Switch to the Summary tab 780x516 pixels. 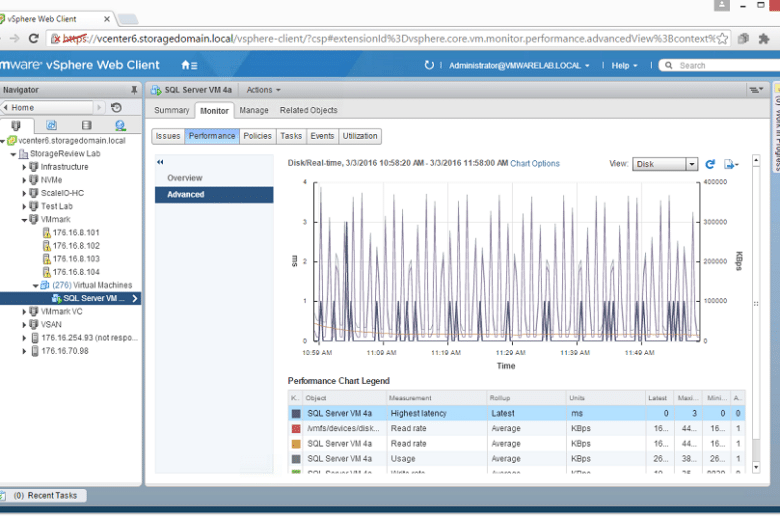172,110
